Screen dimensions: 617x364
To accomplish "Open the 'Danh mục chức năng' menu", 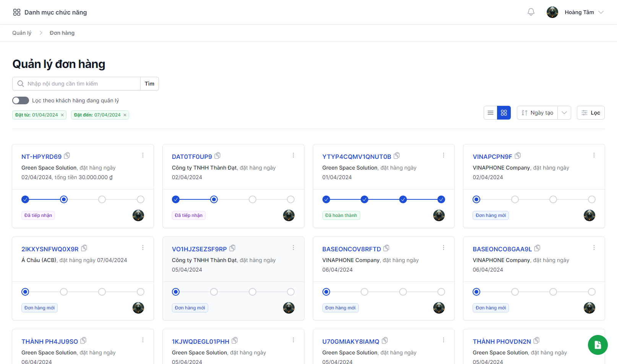I will tap(50, 12).
